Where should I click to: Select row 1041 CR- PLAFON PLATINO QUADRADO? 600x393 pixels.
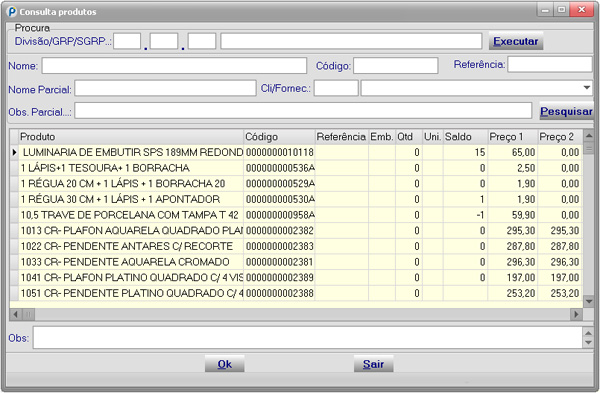296,278
